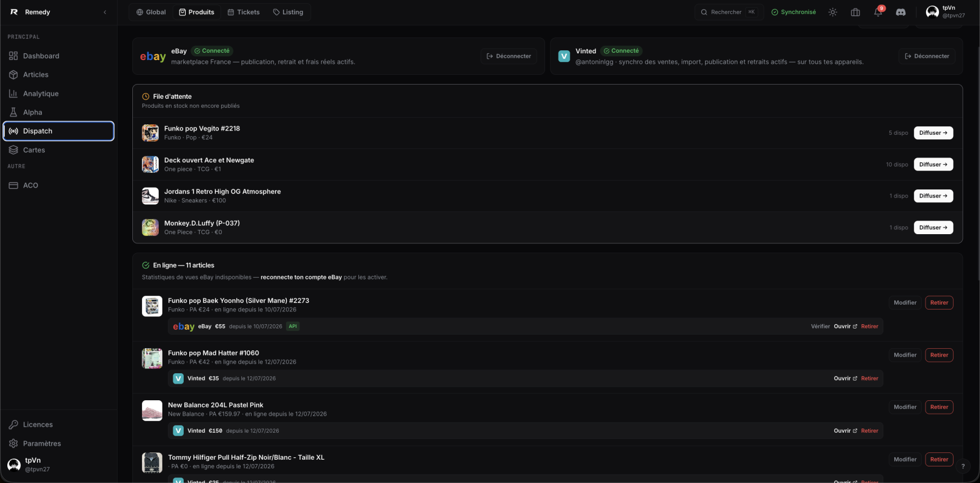The width and height of the screenshot is (980, 483).
Task: Click the Synchronisé status indicator
Action: click(794, 12)
